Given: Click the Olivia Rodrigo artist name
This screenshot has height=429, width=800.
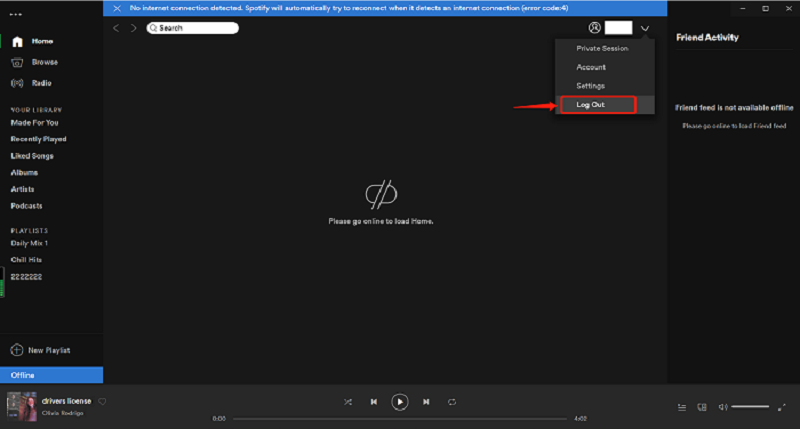Looking at the screenshot, I should click(x=63, y=413).
